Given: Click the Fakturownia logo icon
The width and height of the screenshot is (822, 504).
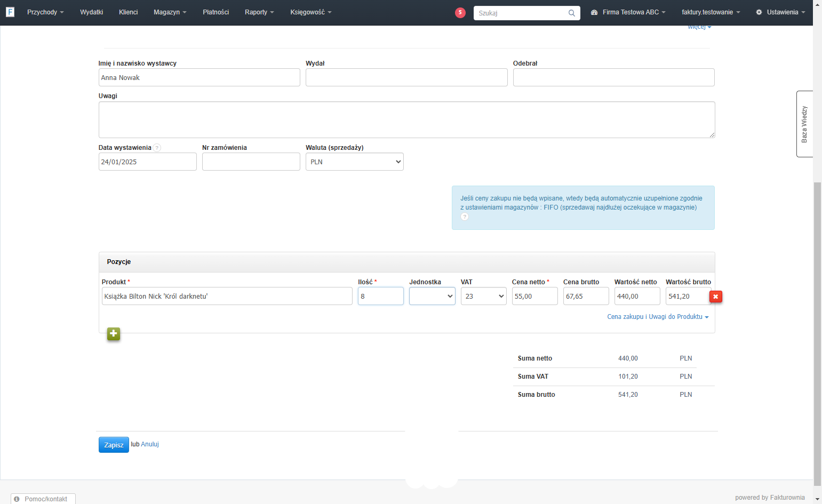Looking at the screenshot, I should [10, 12].
